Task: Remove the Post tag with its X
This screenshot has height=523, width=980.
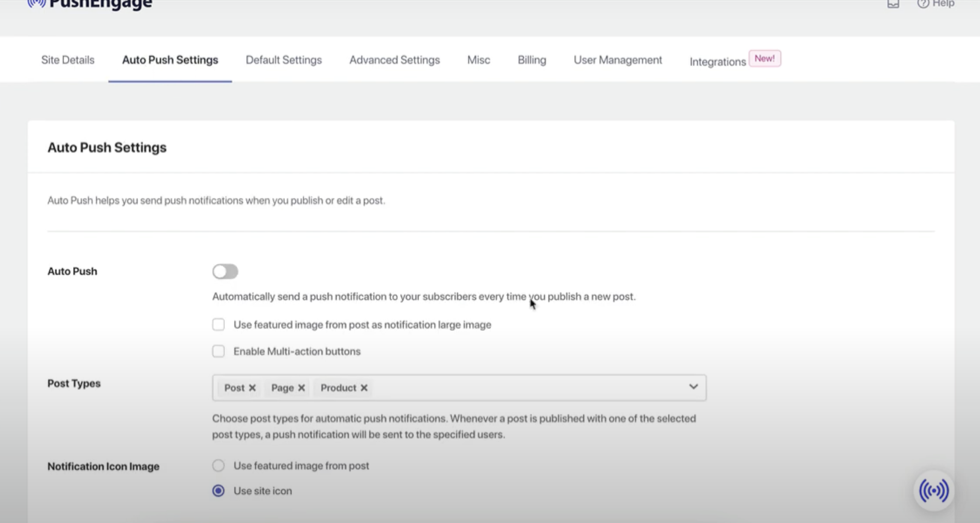Action: [x=252, y=388]
